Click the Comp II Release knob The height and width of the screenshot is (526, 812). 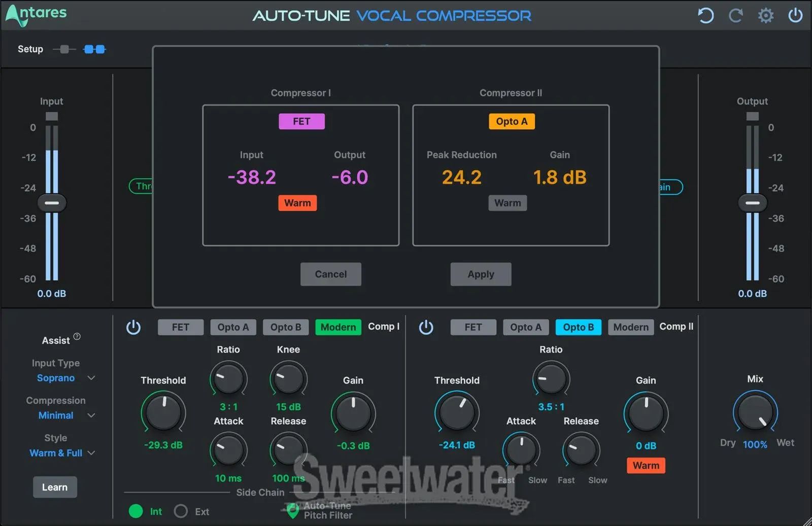point(581,450)
